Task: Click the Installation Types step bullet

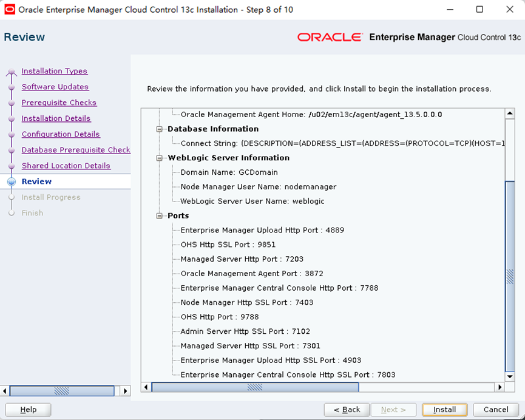Action: [x=12, y=72]
